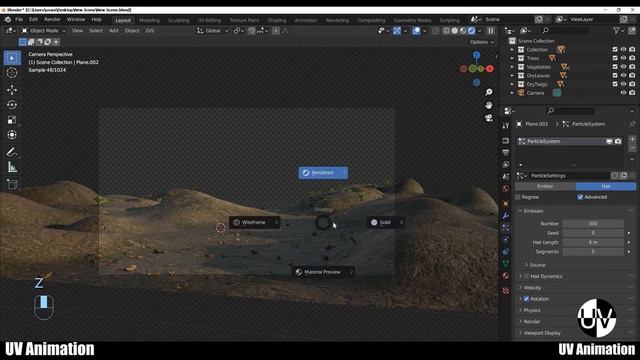640x360 pixels.
Task: Open viewport Options dropdown
Action: click(482, 42)
